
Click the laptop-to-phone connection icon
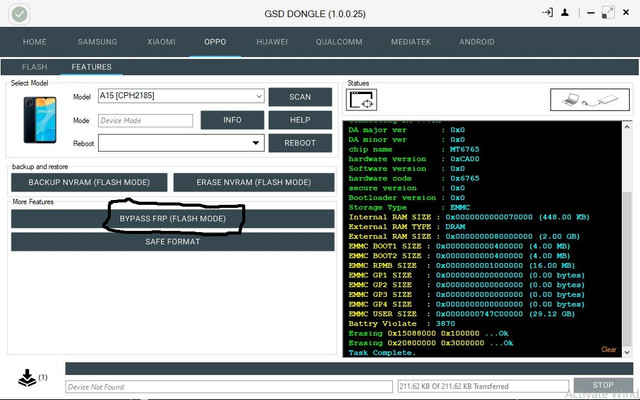590,100
